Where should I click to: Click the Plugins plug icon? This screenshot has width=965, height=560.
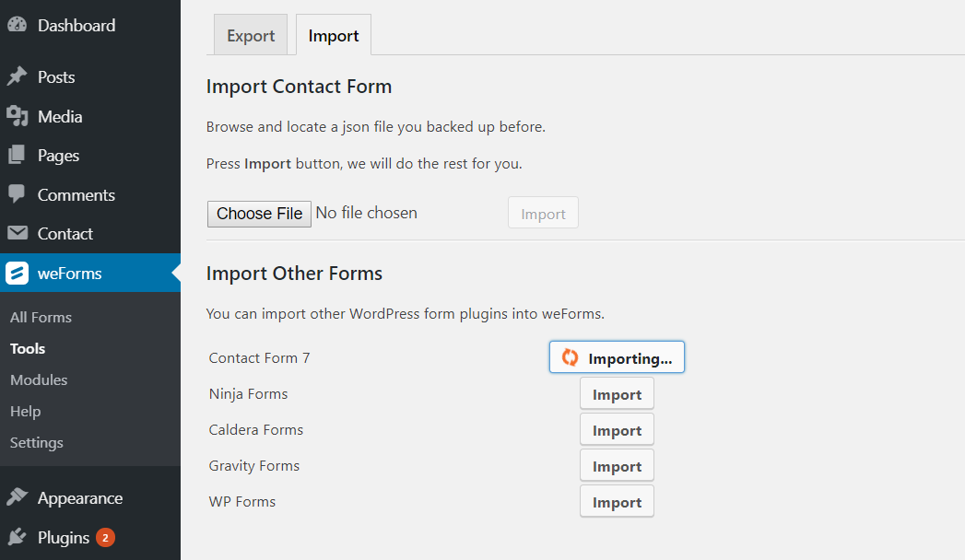tap(18, 537)
